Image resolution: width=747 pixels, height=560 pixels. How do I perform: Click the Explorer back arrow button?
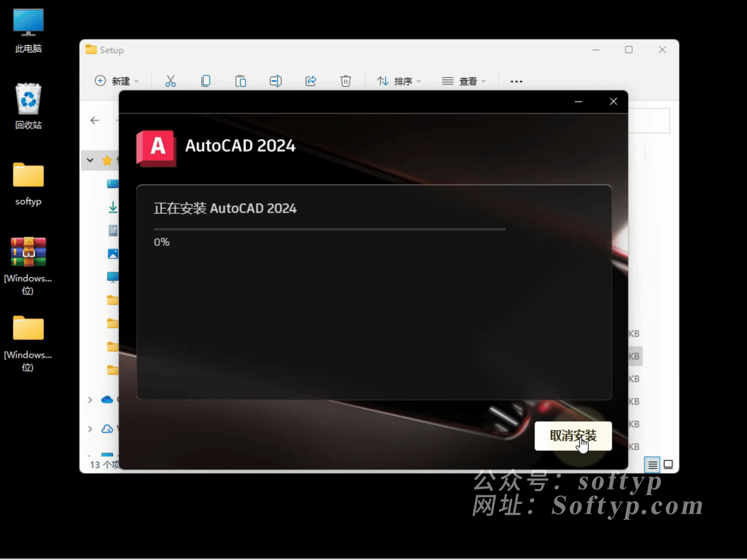[95, 120]
